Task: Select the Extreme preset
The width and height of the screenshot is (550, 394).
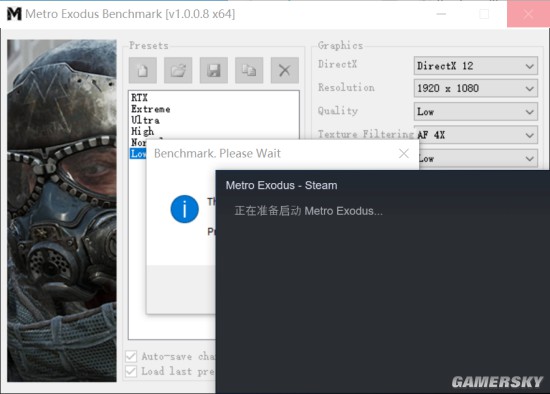Action: 151,109
